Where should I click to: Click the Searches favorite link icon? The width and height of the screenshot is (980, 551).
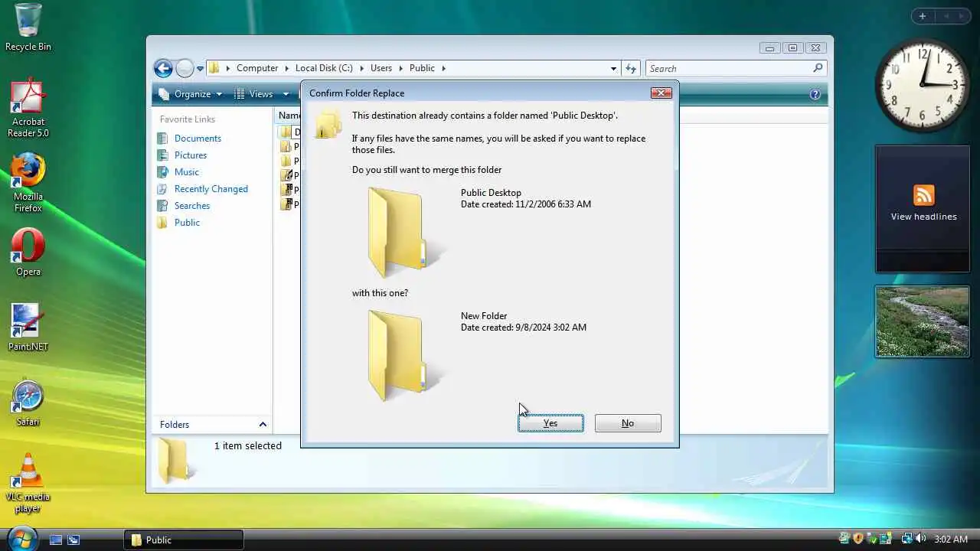coord(162,206)
